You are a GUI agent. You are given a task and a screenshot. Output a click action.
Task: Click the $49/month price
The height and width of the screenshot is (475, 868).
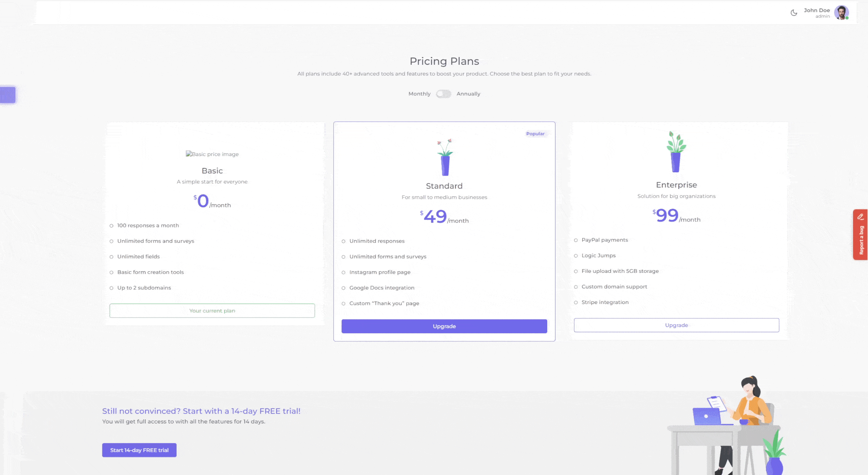444,217
